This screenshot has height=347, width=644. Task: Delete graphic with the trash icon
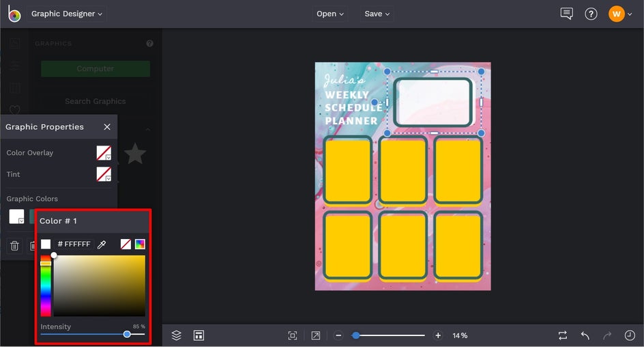click(14, 245)
